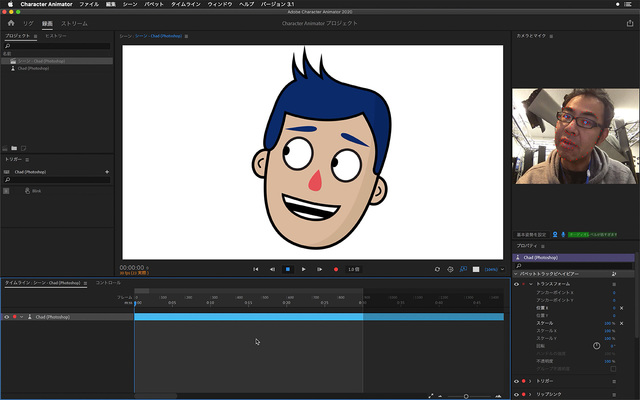Viewport: 640px width, 400px height.
Task: Collapse the トランスフォーム section
Action: [532, 284]
